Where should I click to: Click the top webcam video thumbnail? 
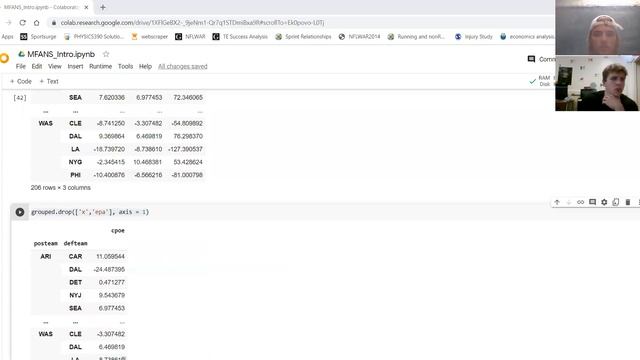tap(598, 27)
